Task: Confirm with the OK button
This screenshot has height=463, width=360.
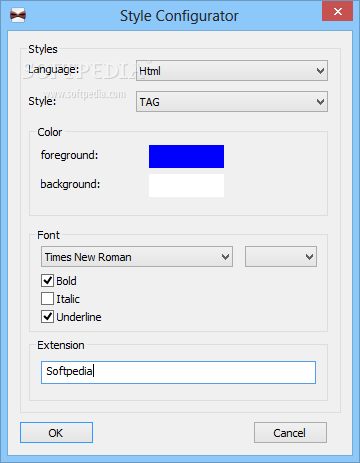Action: click(56, 433)
